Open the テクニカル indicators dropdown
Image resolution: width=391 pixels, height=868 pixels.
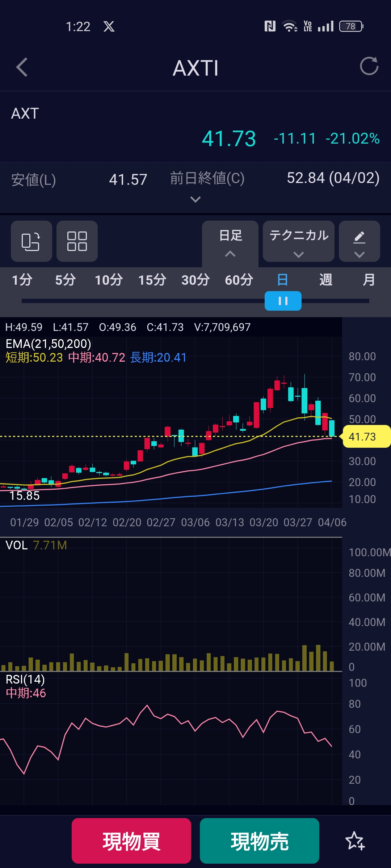click(298, 241)
